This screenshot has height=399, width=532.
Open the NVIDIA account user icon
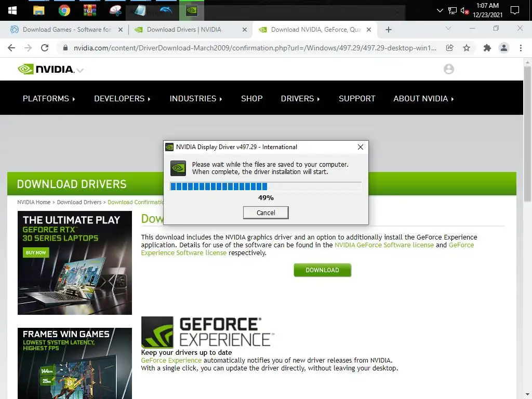(x=448, y=69)
